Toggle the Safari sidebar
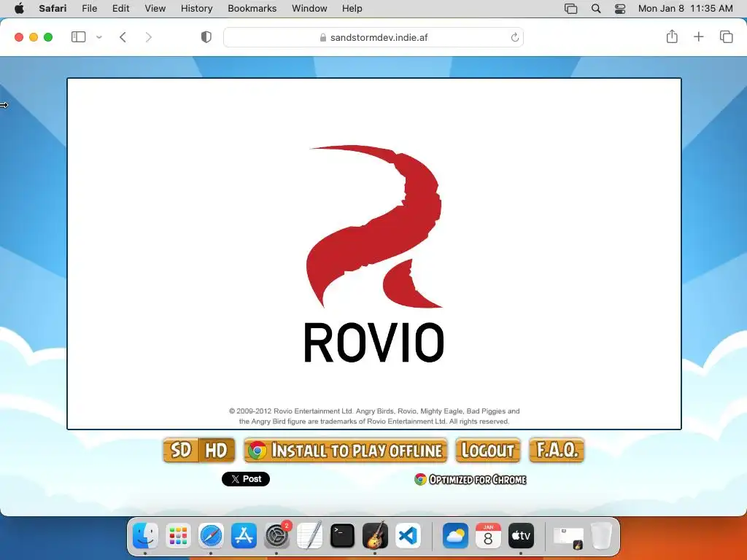The image size is (747, 560). pos(78,36)
